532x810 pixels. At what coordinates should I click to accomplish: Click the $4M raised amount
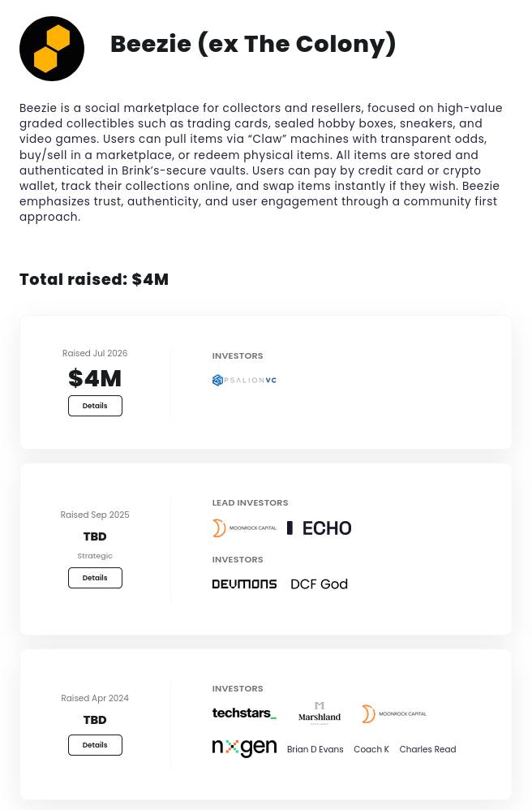click(x=95, y=378)
